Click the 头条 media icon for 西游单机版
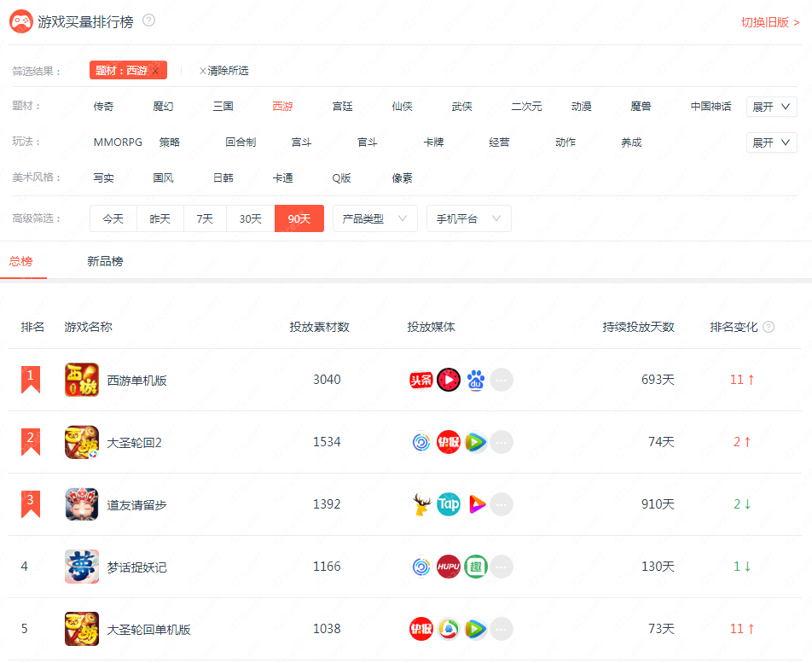The width and height of the screenshot is (812, 663). coord(421,381)
